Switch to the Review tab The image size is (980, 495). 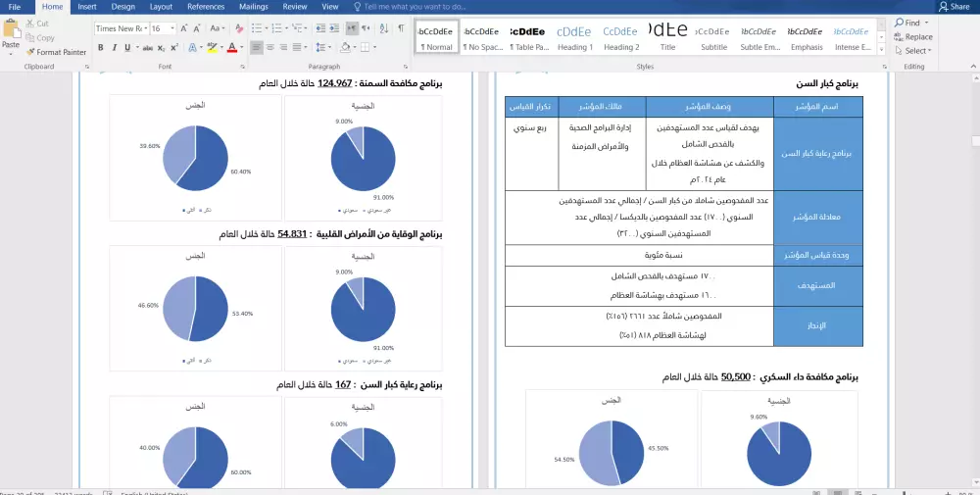294,7
